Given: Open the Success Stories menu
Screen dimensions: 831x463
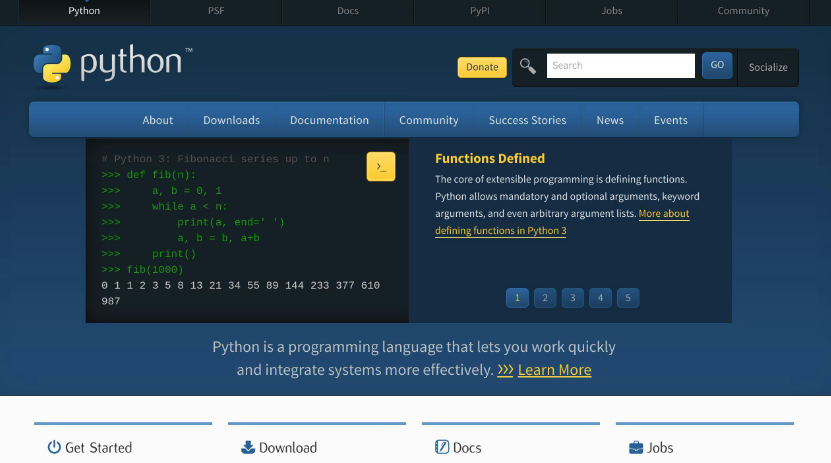Looking at the screenshot, I should [527, 120].
